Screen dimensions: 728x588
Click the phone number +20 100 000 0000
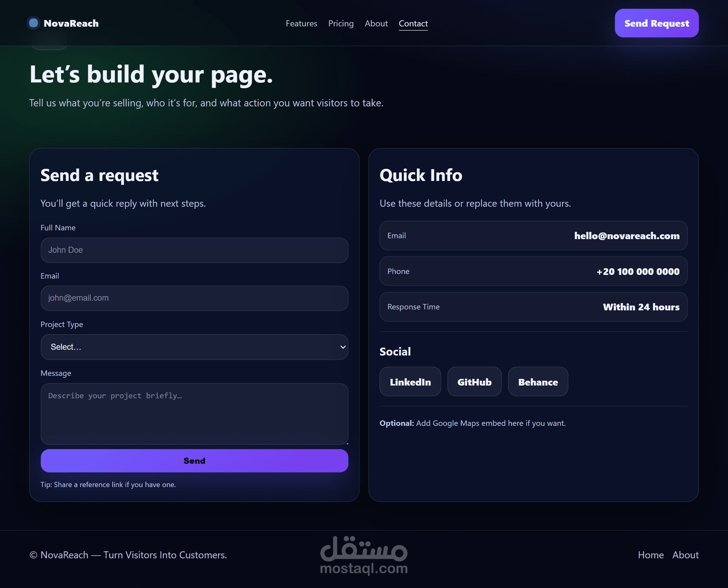tap(638, 271)
